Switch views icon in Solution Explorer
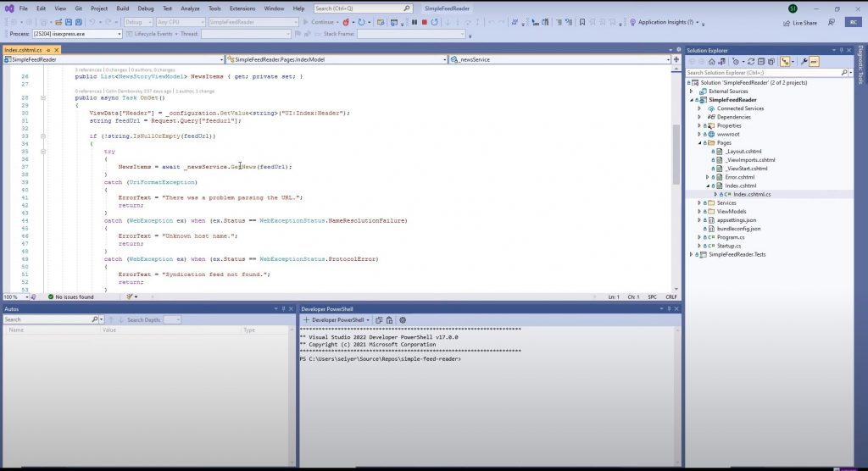 [722, 62]
